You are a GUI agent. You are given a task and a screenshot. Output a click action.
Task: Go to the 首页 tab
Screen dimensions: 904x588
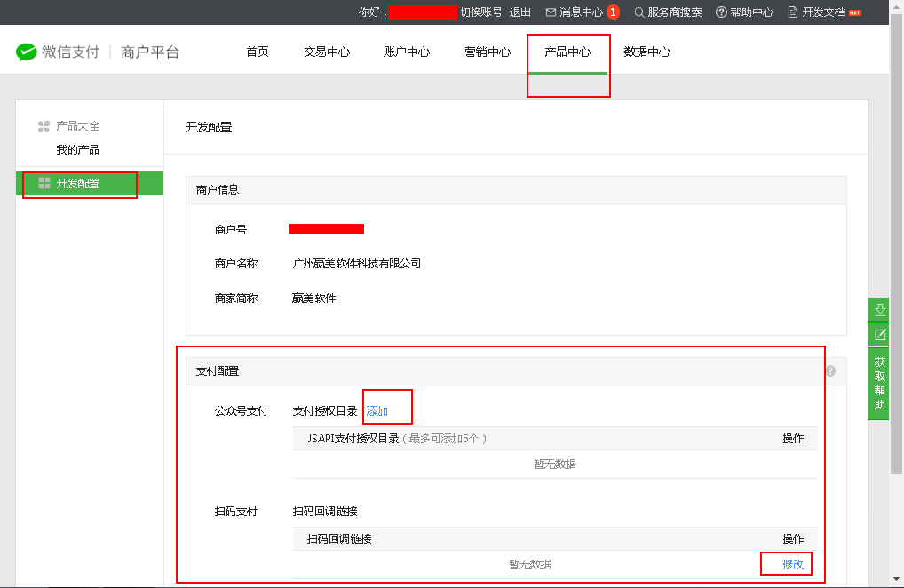[258, 52]
